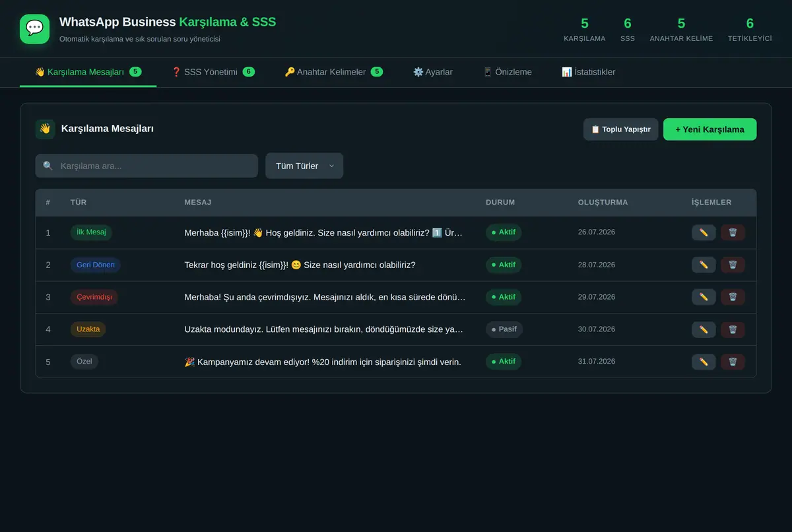Viewport: 792px width, 532px height.
Task: Delete the Uzakta greeting with trash icon
Action: click(733, 329)
